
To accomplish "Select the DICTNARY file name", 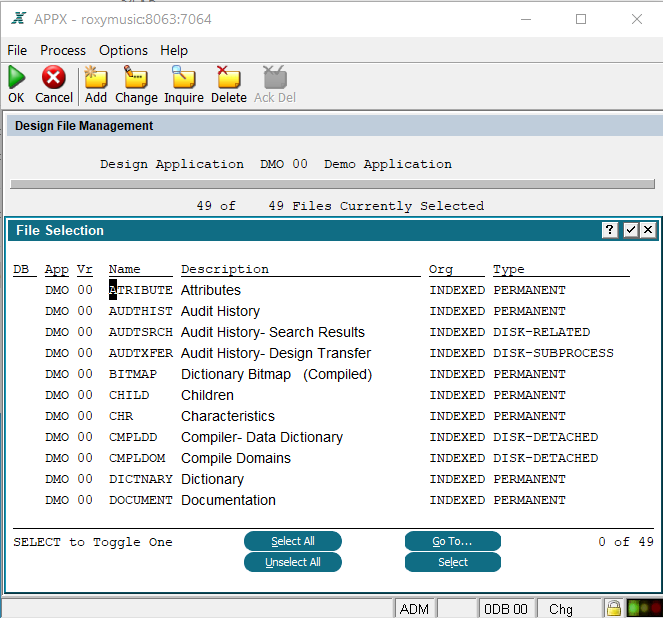I will point(140,479).
